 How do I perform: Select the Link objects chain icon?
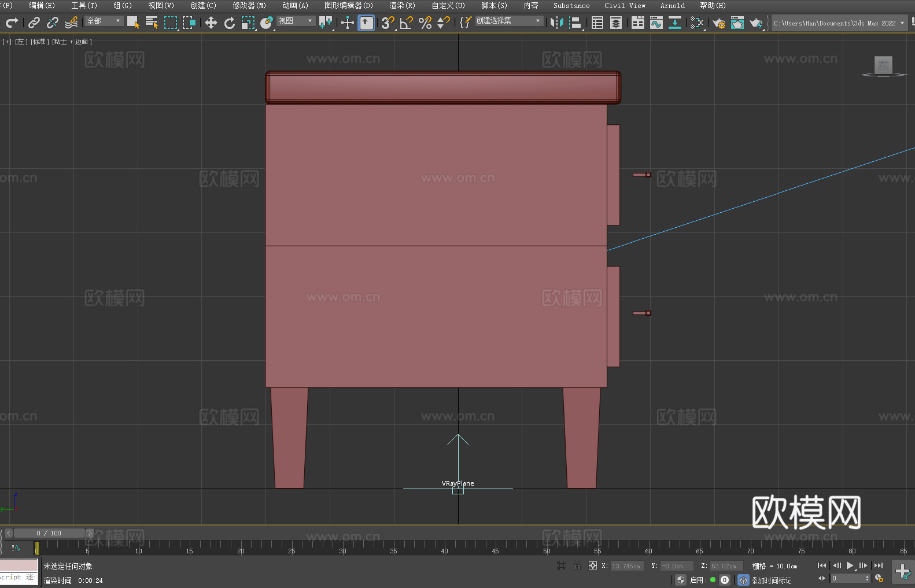[34, 23]
